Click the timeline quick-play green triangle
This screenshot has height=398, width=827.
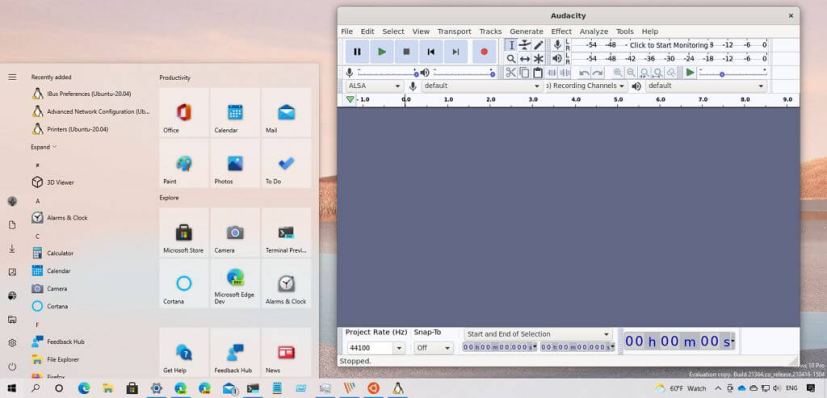pos(350,100)
